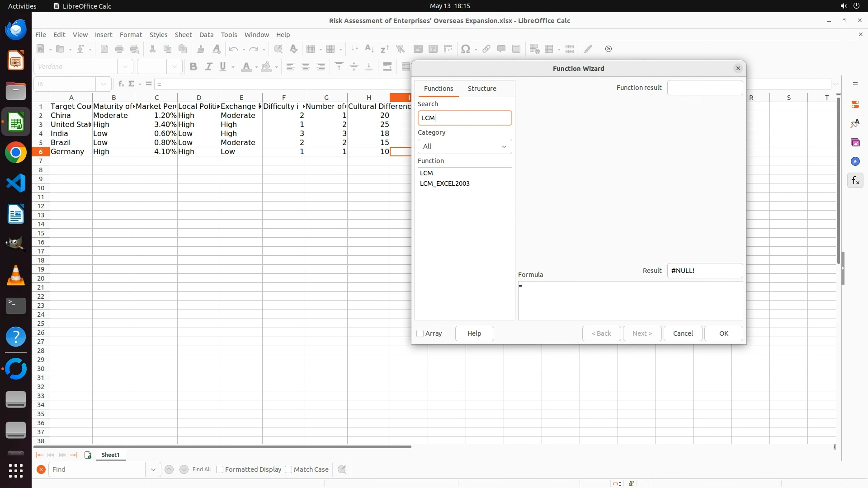
Task: Open the Verdana font name dropdown
Action: [x=125, y=66]
